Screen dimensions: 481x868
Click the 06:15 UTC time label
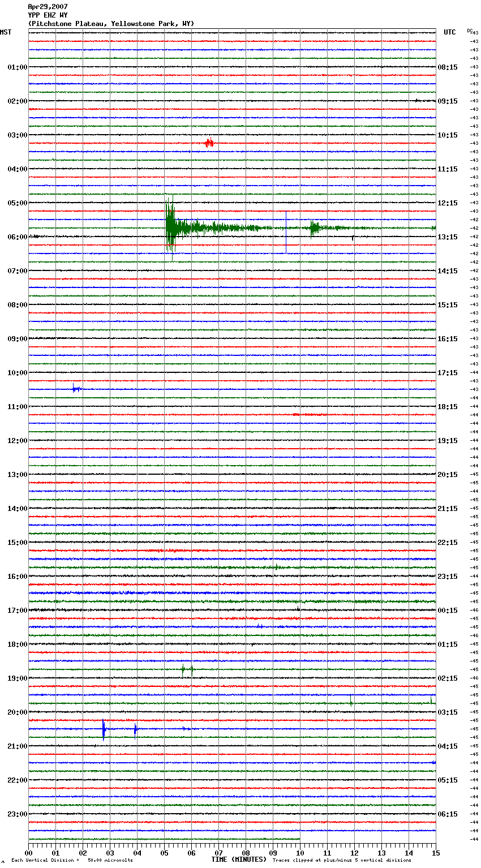tap(448, 814)
